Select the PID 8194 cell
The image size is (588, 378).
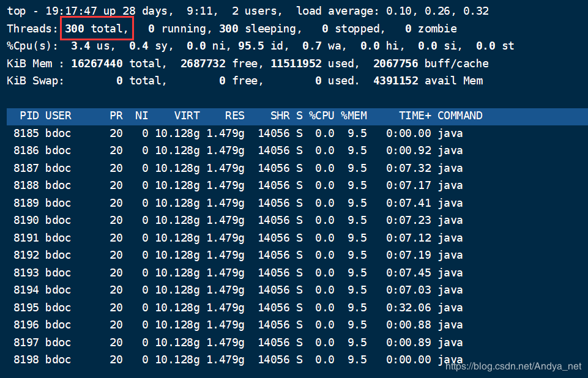pos(26,290)
